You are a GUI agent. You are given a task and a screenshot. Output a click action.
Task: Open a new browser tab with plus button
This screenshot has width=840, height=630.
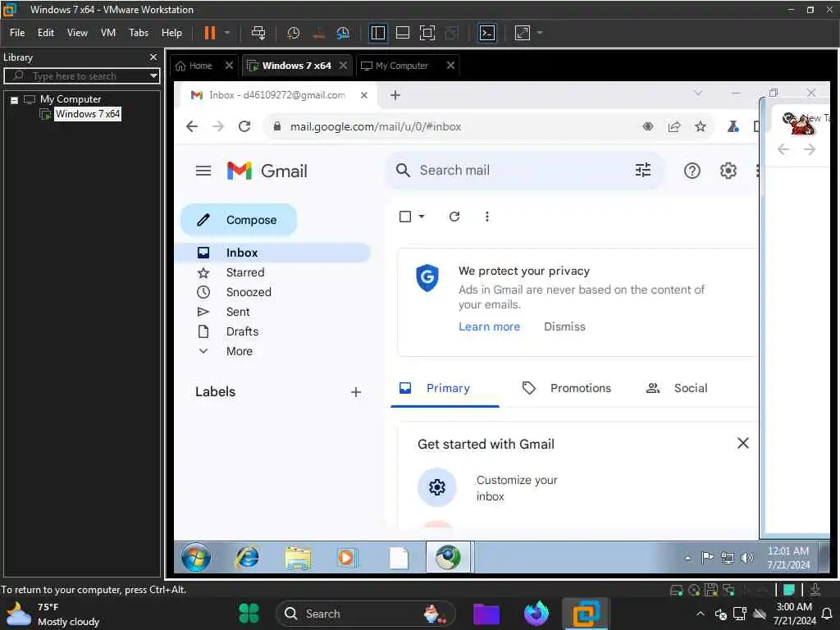395,95
